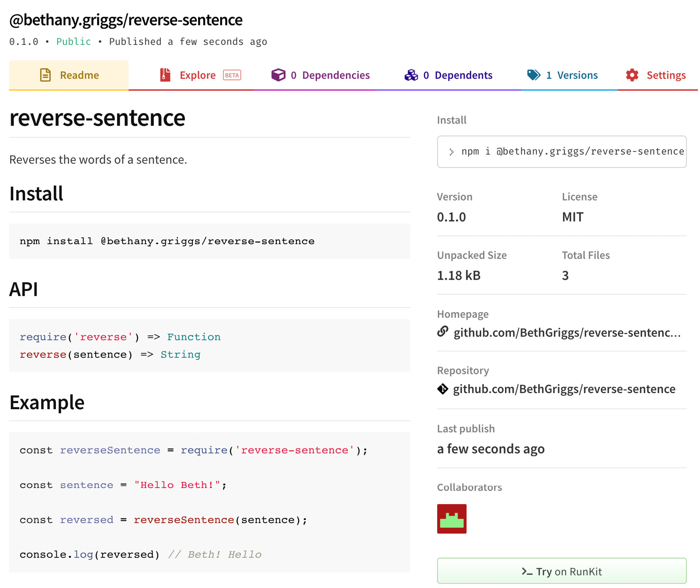Viewport: 700px width, 588px height.
Task: Click the Try on RunKit button
Action: tap(561, 571)
